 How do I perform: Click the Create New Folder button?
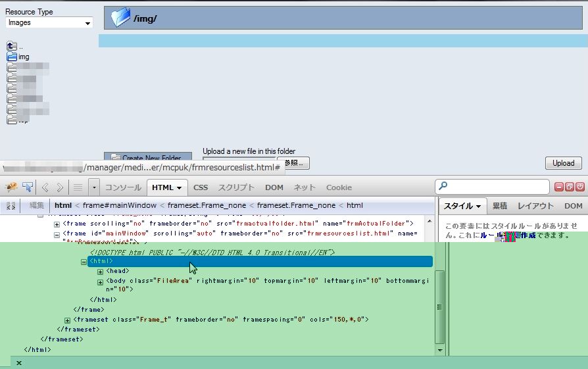coord(147,158)
